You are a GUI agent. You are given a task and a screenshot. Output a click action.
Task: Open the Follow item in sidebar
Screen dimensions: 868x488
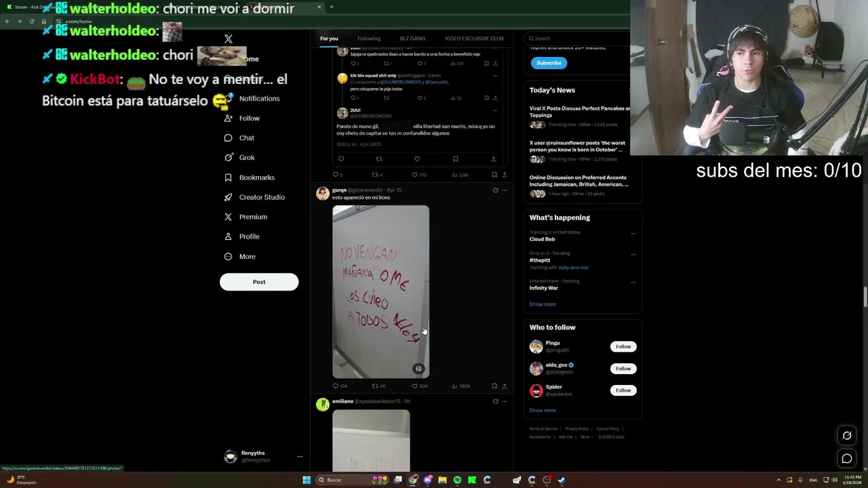pyautogui.click(x=241, y=119)
